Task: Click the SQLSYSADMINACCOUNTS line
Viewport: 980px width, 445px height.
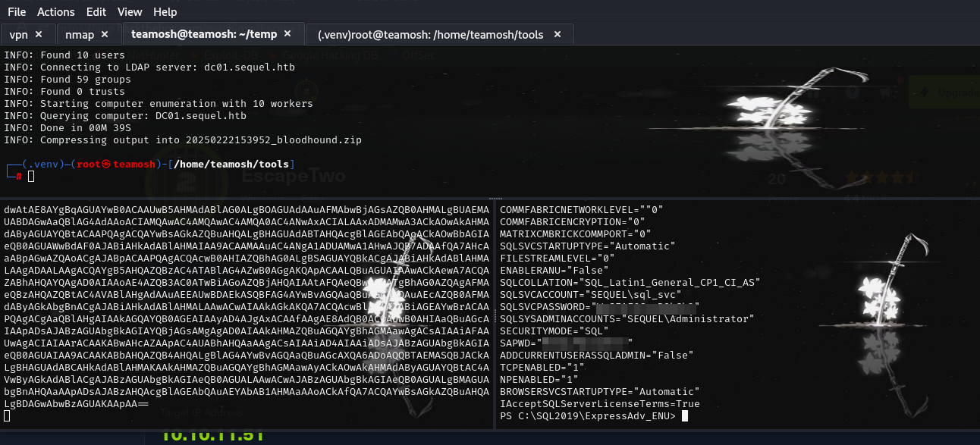Action: click(x=627, y=318)
